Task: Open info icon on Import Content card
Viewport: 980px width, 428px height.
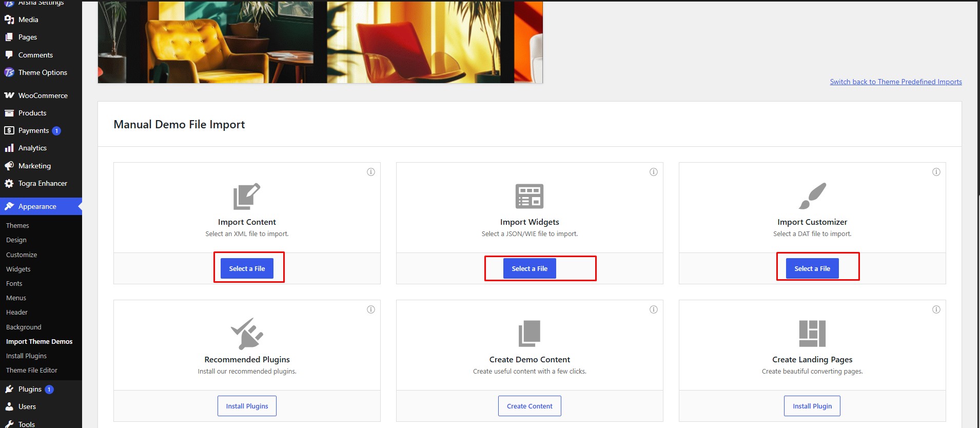Action: (x=371, y=172)
